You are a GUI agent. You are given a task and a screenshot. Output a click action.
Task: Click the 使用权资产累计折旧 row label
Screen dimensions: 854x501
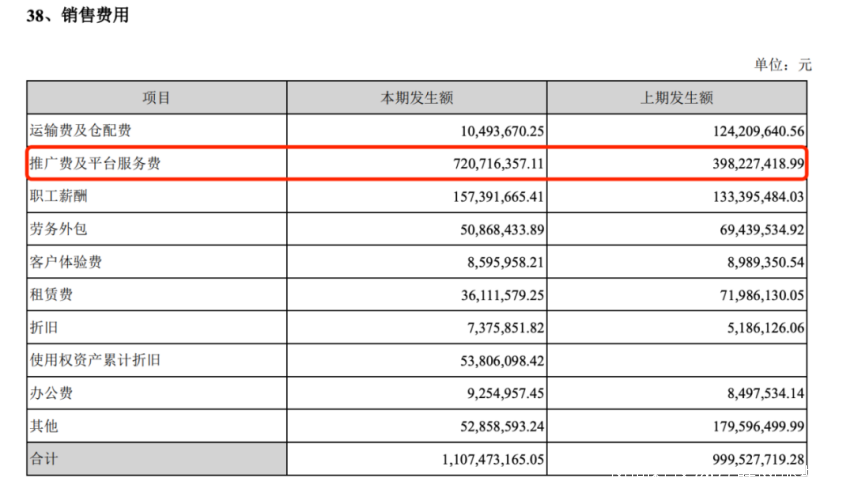click(95, 360)
